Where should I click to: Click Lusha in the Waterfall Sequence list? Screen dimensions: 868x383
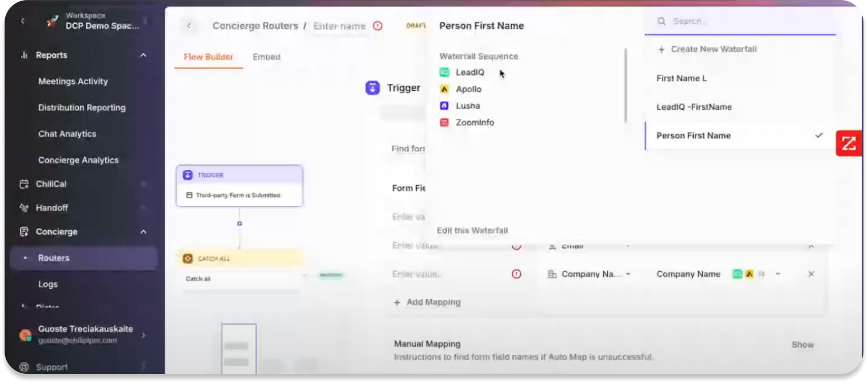[x=468, y=106]
